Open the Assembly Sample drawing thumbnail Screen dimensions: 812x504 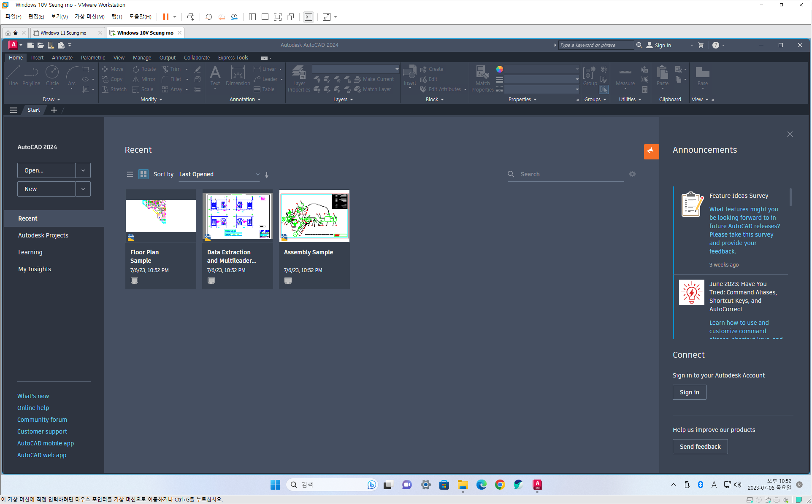tap(314, 216)
